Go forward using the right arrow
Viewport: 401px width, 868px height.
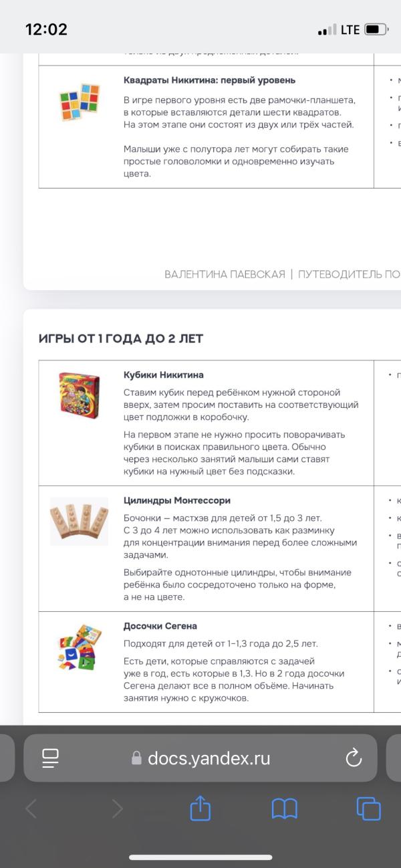(x=117, y=809)
